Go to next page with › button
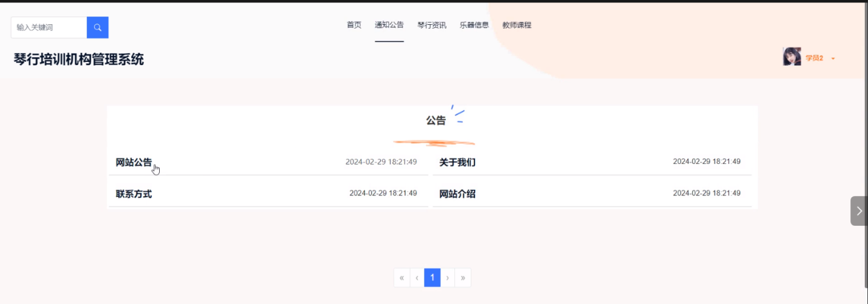This screenshot has width=868, height=304. click(448, 278)
